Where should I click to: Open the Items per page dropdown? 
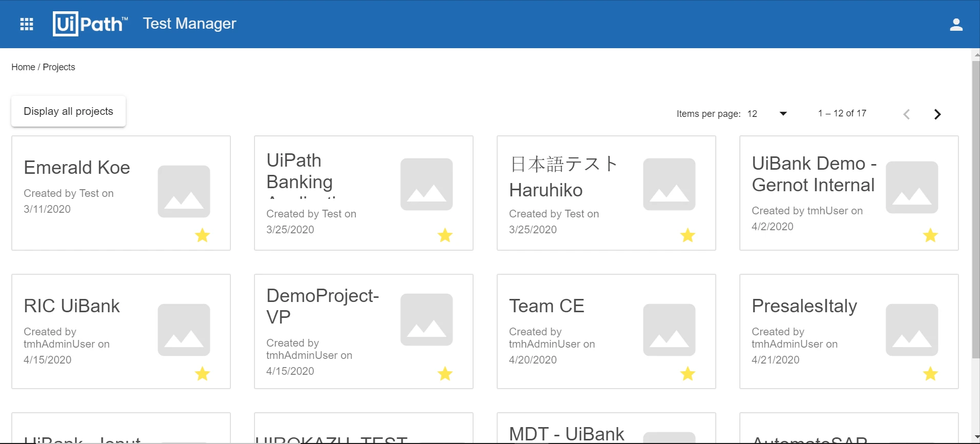point(767,114)
